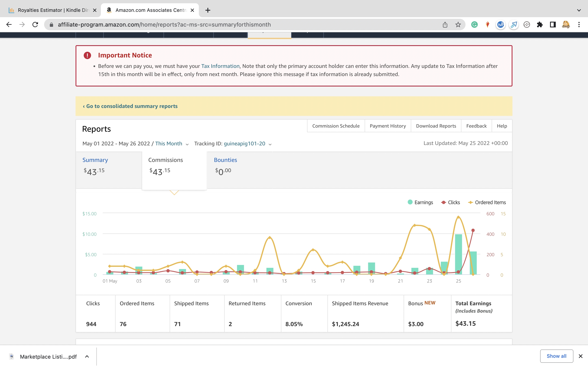
Task: Open the Commission Schedule tab
Action: (336, 126)
